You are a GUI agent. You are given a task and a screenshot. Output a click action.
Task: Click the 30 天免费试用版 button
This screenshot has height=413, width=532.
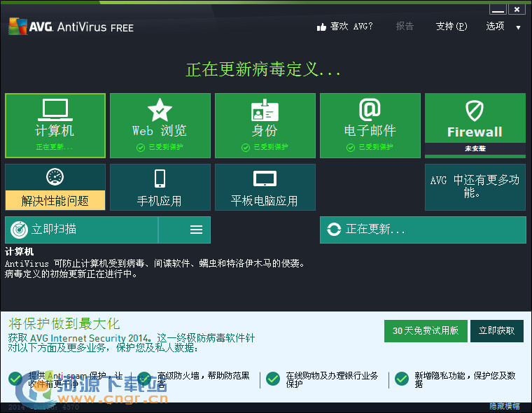[426, 331]
